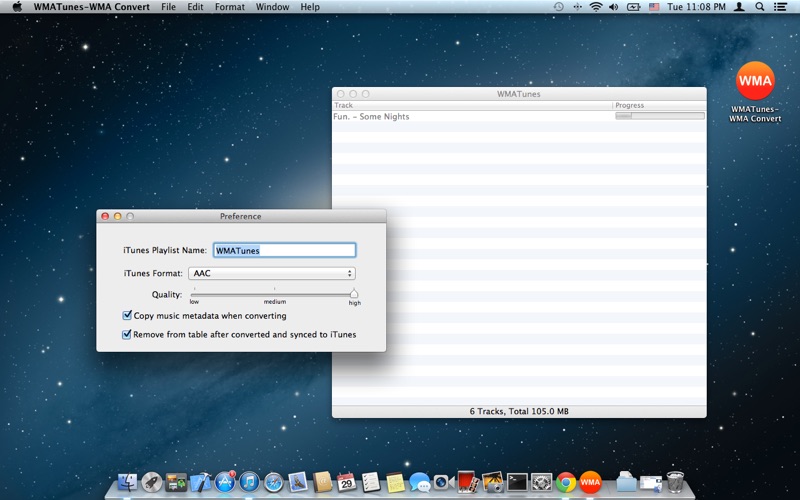Launch Terminal from the Dock
This screenshot has width=800, height=500.
pyautogui.click(x=517, y=482)
